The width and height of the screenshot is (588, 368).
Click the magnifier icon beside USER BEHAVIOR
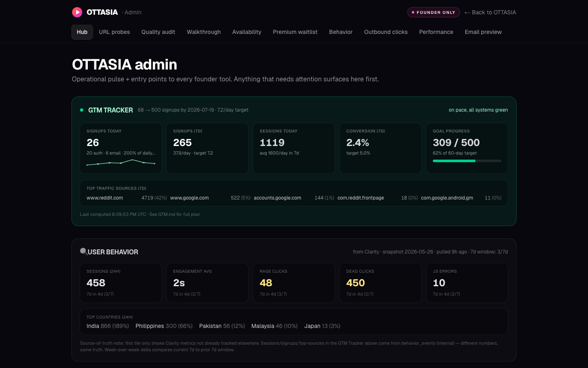pos(84,251)
